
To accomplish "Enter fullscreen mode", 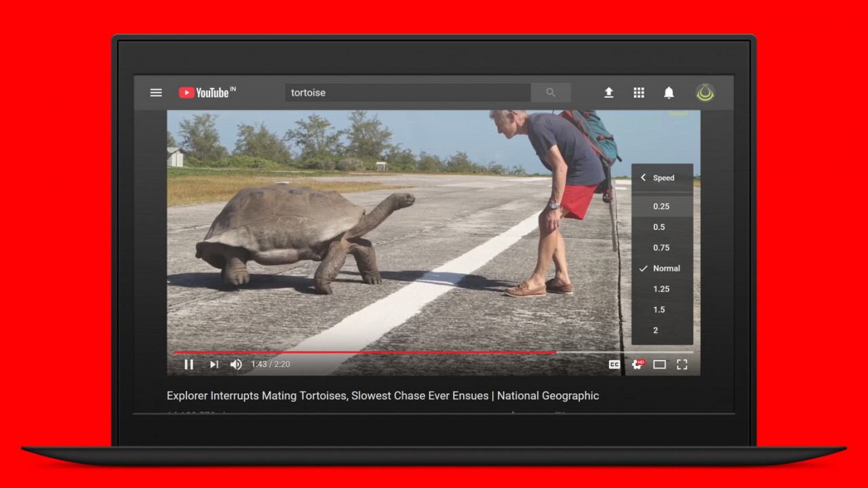I will coord(682,365).
